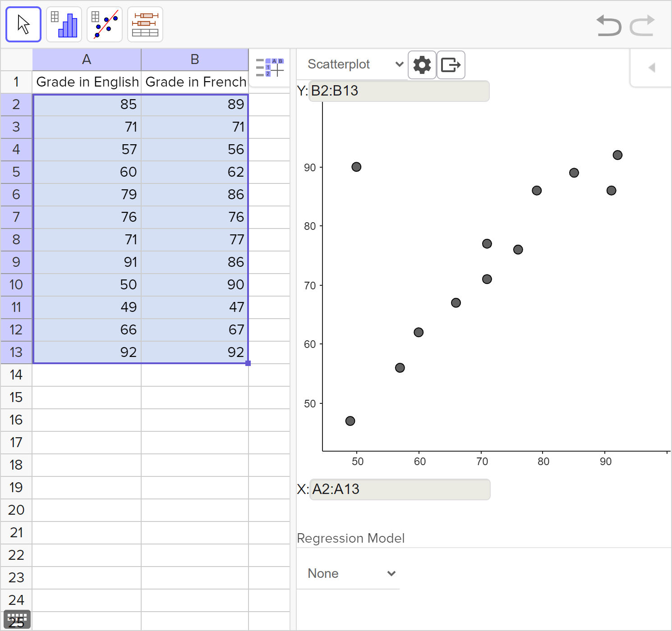Open scatterplot settings gear

click(422, 65)
